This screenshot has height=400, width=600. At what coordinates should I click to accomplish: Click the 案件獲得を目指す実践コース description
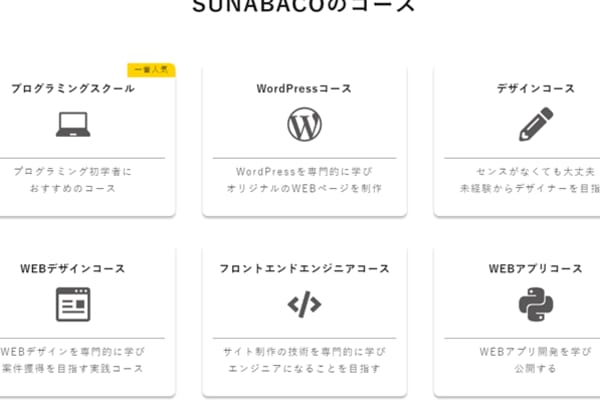(x=72, y=368)
